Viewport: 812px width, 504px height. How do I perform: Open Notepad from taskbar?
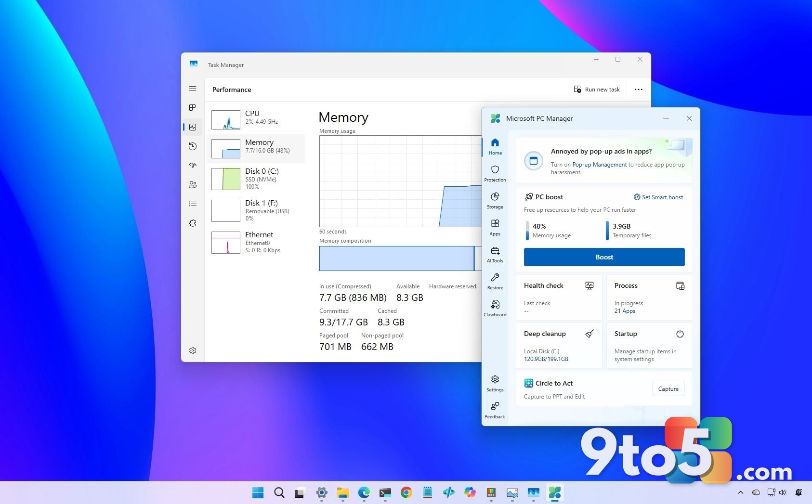(428, 492)
